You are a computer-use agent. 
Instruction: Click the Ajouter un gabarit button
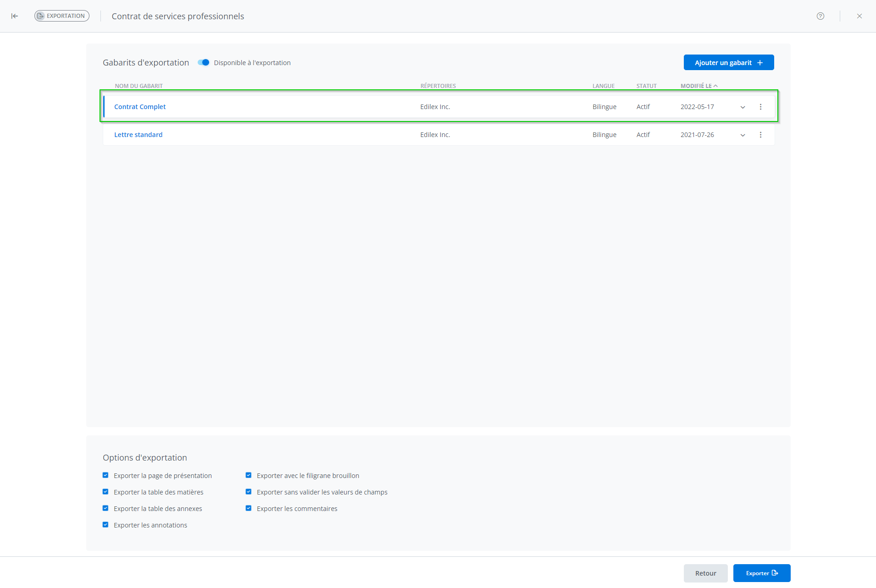pos(728,63)
